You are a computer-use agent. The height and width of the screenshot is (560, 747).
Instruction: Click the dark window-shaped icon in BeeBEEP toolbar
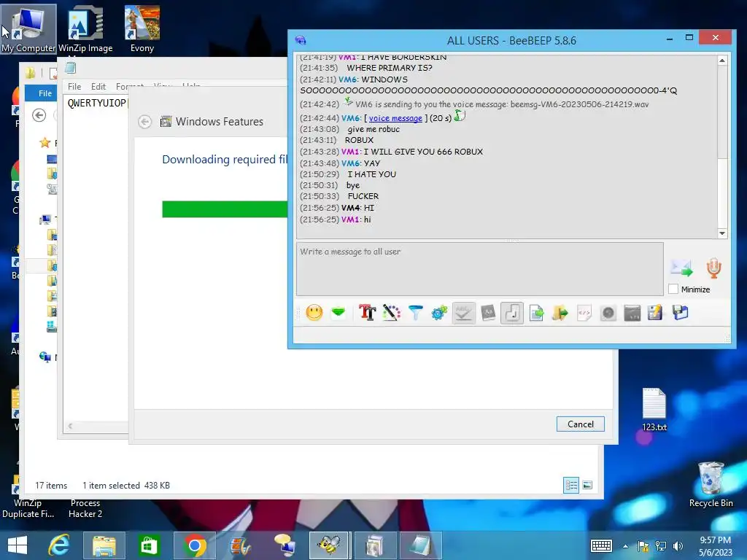coord(632,313)
